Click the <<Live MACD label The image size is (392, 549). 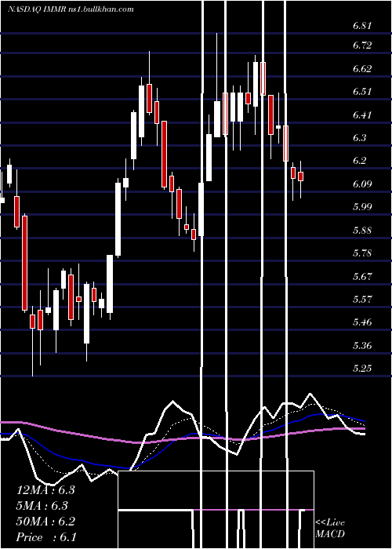330,529
